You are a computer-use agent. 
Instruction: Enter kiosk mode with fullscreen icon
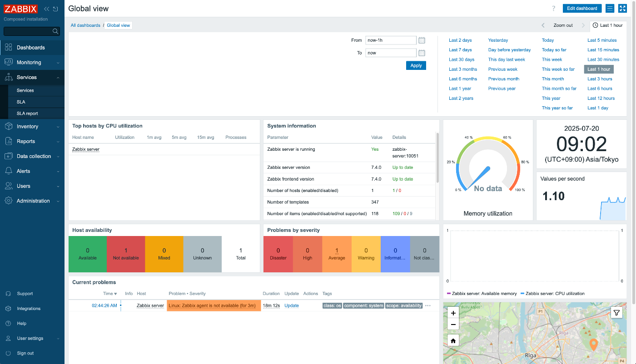[x=622, y=9]
